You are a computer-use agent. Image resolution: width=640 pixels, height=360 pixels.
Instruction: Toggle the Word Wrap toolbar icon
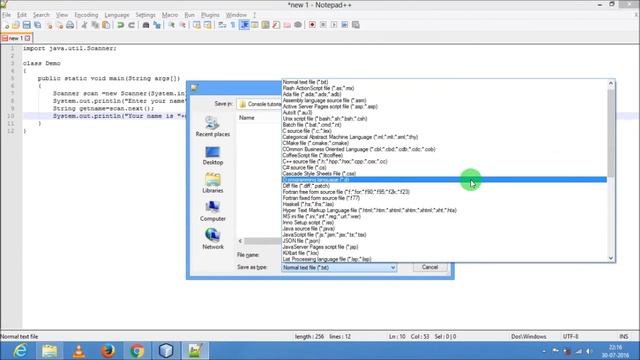222,25
